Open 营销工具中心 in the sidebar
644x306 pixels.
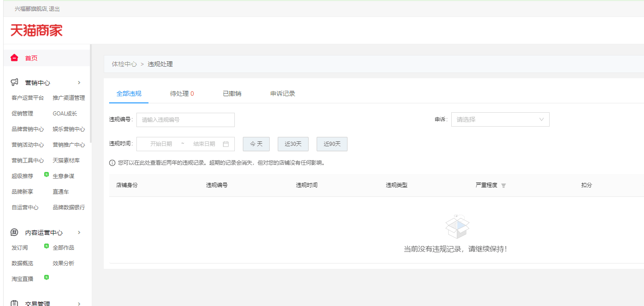click(28, 161)
